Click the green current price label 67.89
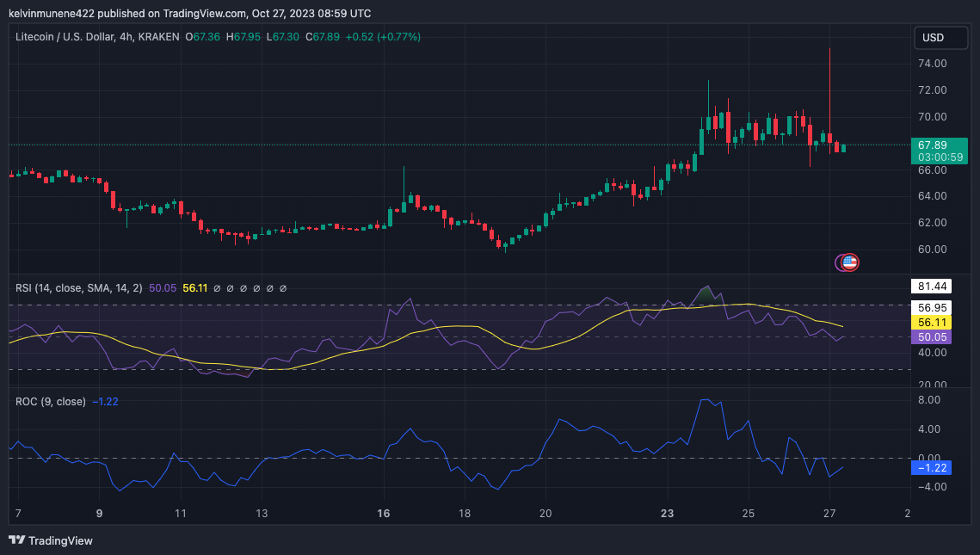Image resolution: width=980 pixels, height=555 pixels. pyautogui.click(x=932, y=145)
